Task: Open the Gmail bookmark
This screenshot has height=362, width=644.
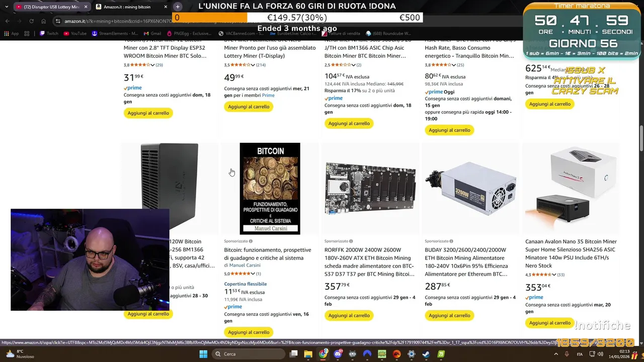Action: [151, 34]
